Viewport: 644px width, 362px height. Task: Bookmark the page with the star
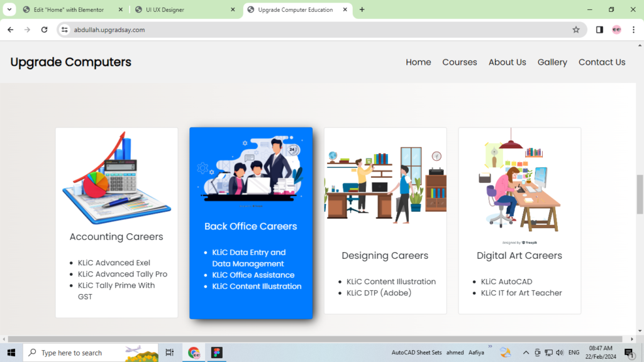point(576,30)
